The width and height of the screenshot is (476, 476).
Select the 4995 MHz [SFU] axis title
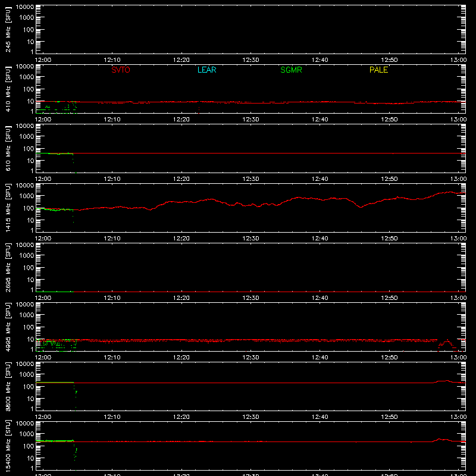(8, 327)
